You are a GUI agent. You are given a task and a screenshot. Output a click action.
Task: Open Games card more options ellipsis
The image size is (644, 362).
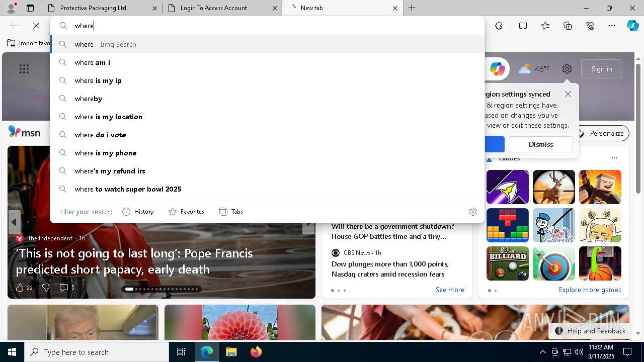(x=614, y=158)
